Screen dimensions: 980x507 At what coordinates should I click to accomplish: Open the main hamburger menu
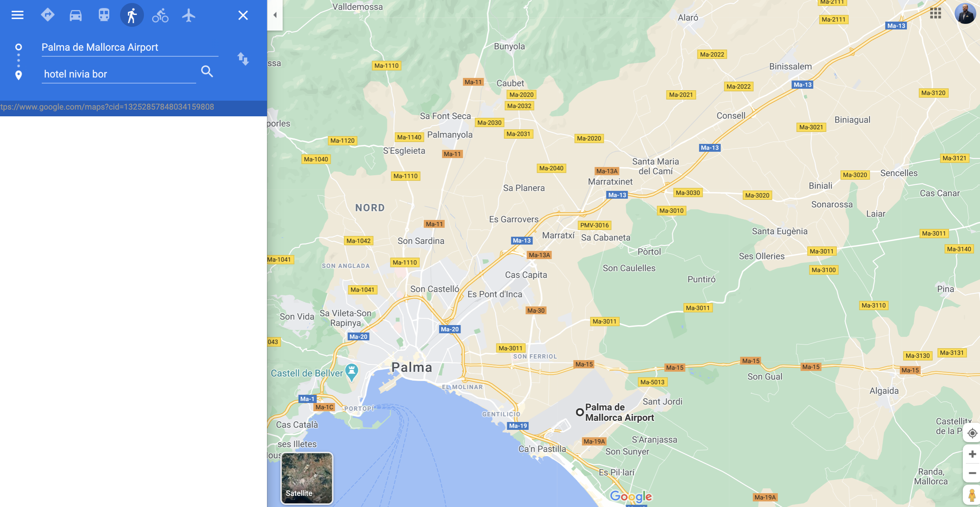(x=18, y=15)
